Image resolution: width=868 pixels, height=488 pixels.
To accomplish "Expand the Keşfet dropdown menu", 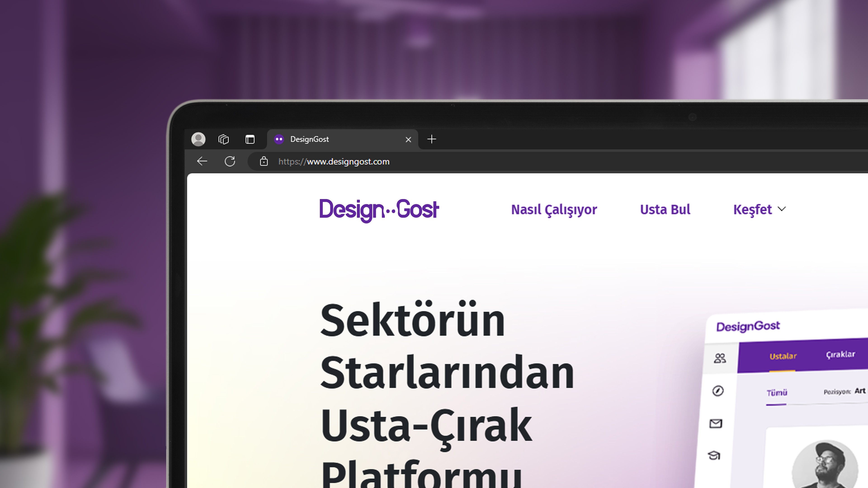I will (x=759, y=209).
